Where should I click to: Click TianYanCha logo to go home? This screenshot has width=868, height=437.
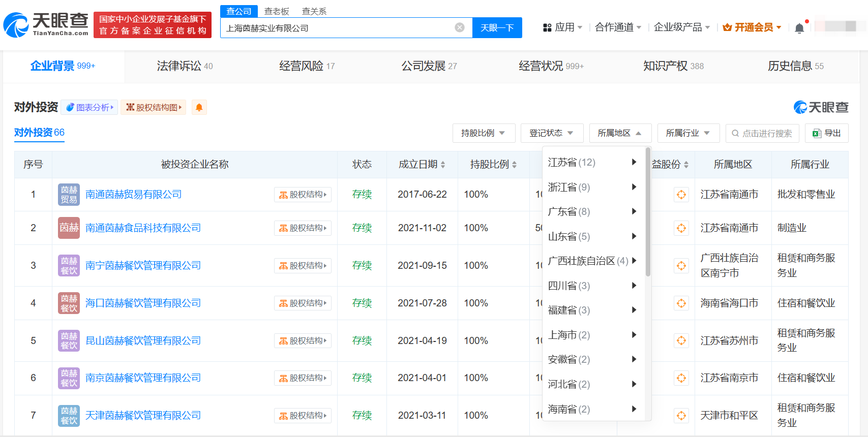click(x=47, y=24)
